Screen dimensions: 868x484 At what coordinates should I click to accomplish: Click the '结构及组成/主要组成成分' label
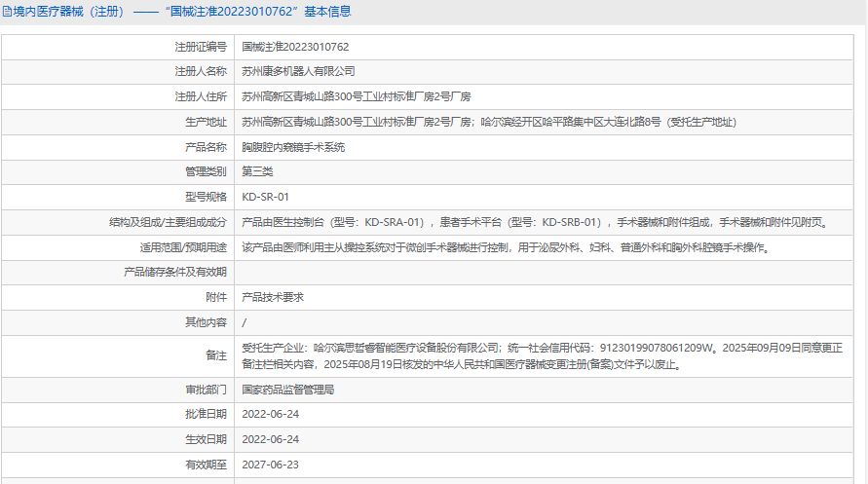(x=168, y=222)
